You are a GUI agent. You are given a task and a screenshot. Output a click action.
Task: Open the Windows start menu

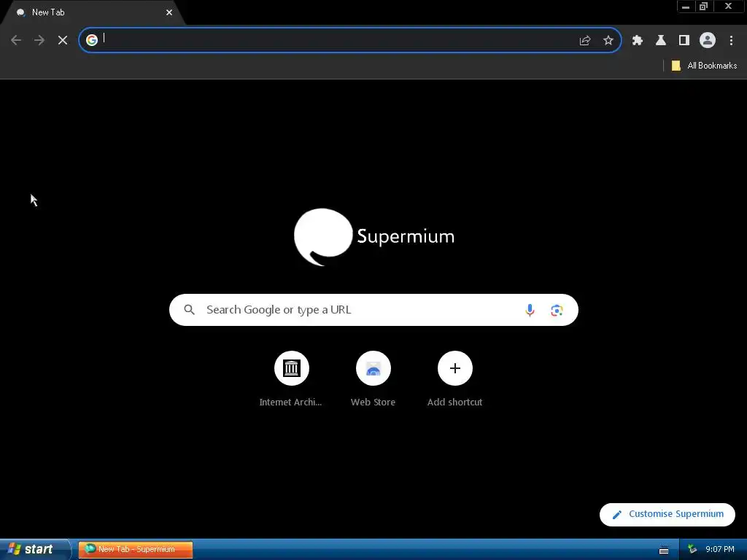(34, 549)
